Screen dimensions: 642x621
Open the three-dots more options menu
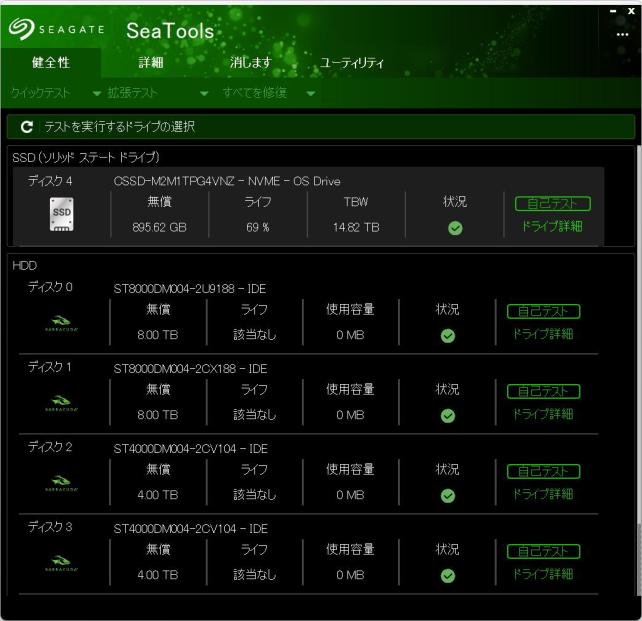tap(622, 35)
